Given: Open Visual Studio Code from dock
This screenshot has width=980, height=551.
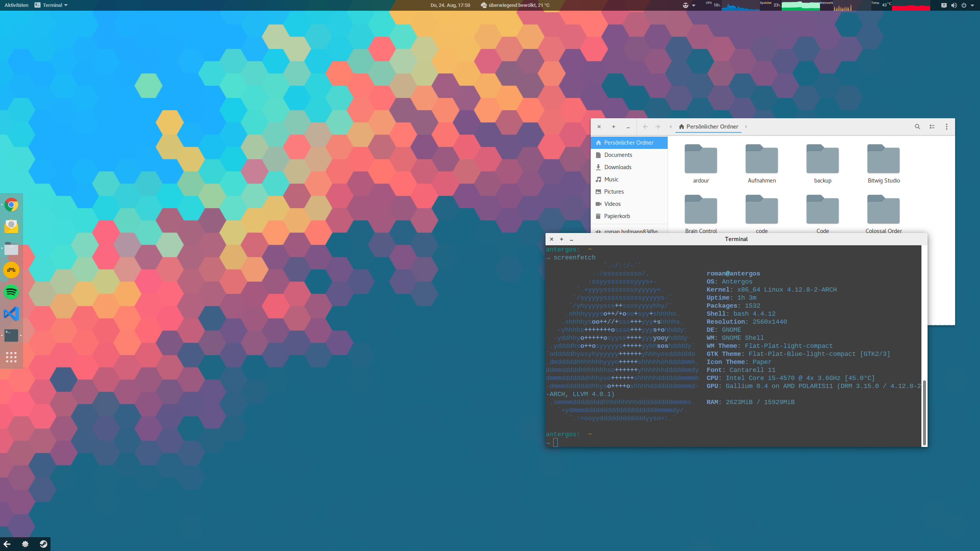Looking at the screenshot, I should [x=11, y=314].
